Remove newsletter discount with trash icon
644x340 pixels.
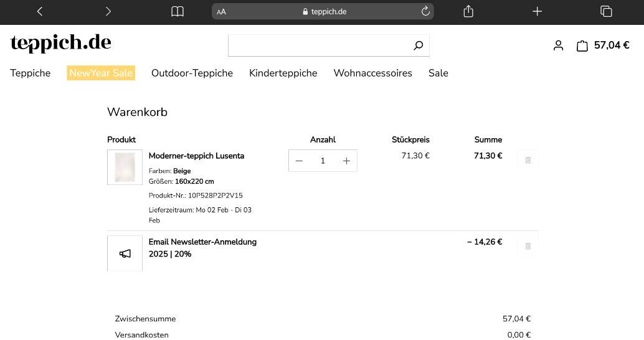(528, 247)
